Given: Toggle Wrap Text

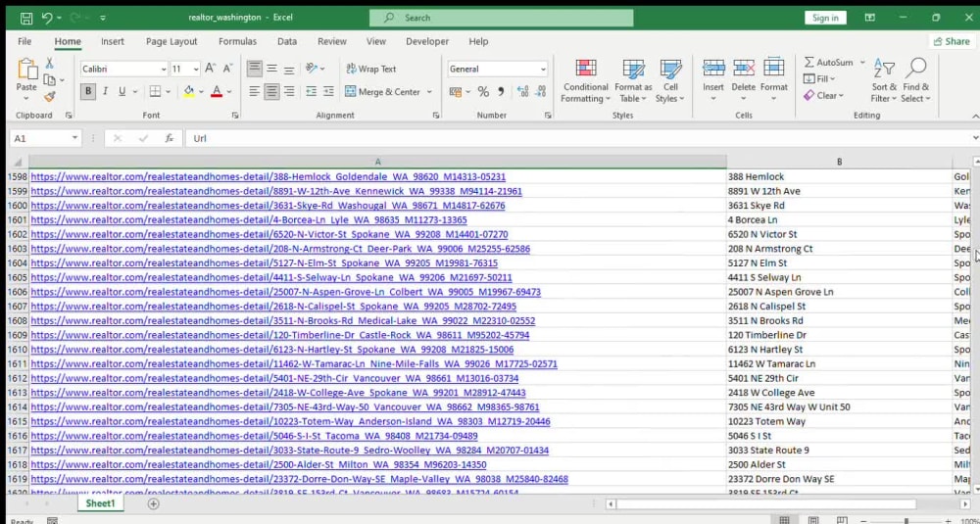Looking at the screenshot, I should [371, 69].
